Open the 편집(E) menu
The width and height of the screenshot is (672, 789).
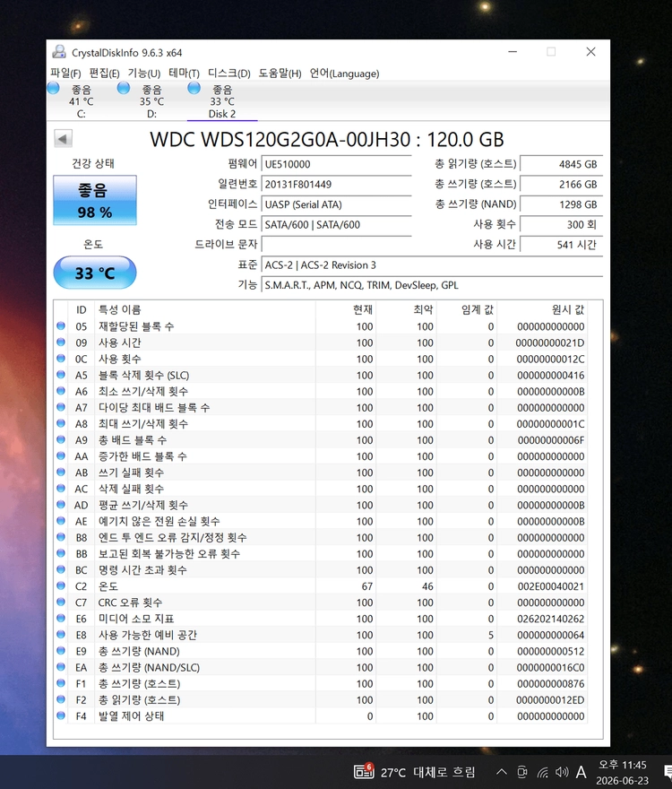[x=104, y=74]
